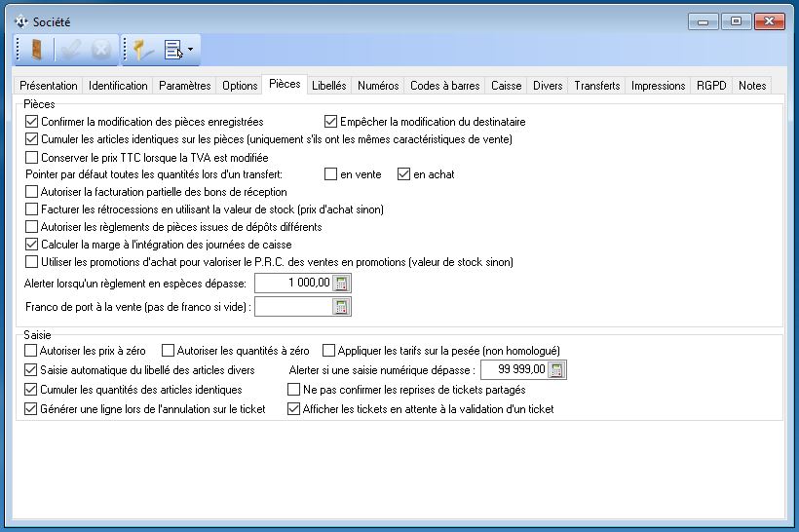Select the Pièces tab
Image resolution: width=799 pixels, height=532 pixels.
click(x=285, y=84)
